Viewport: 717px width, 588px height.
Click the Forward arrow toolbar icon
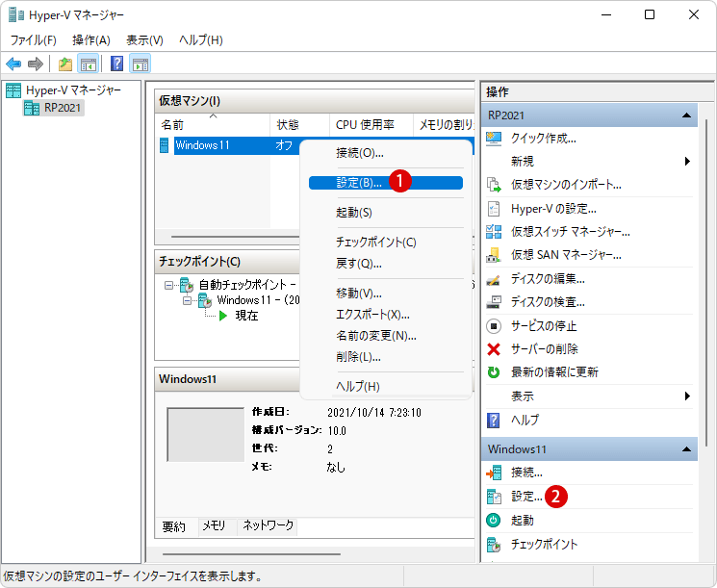(36, 64)
